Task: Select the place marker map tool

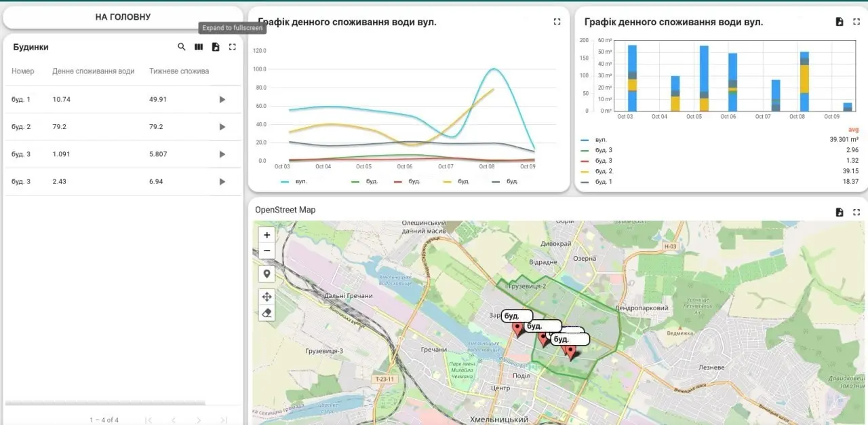Action: point(267,274)
